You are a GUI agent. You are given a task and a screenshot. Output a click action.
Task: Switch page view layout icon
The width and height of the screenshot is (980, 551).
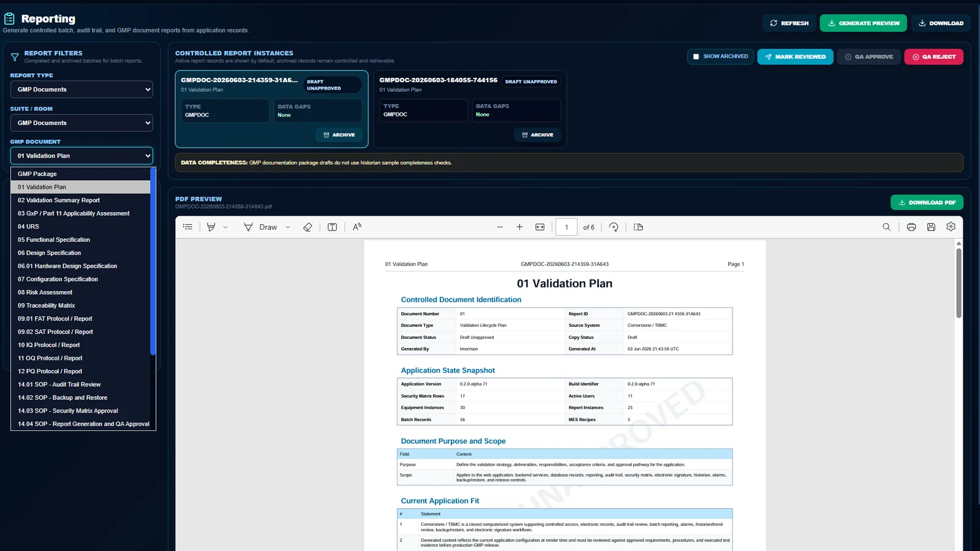click(638, 227)
